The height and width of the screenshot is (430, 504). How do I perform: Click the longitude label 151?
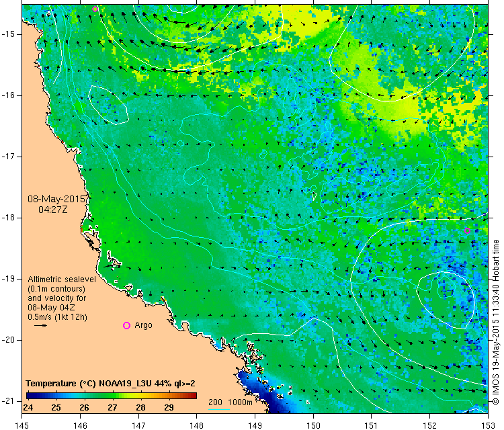click(372, 426)
